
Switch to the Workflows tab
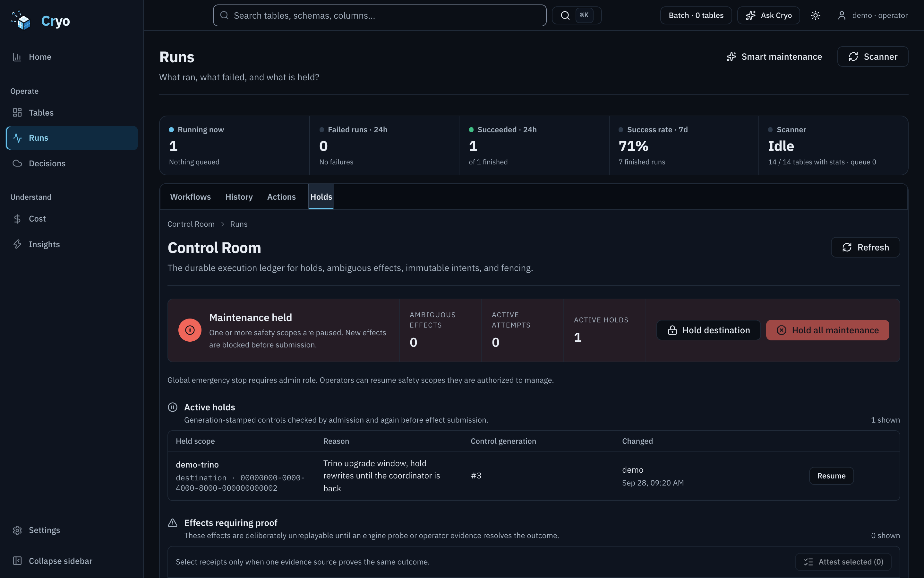click(191, 197)
